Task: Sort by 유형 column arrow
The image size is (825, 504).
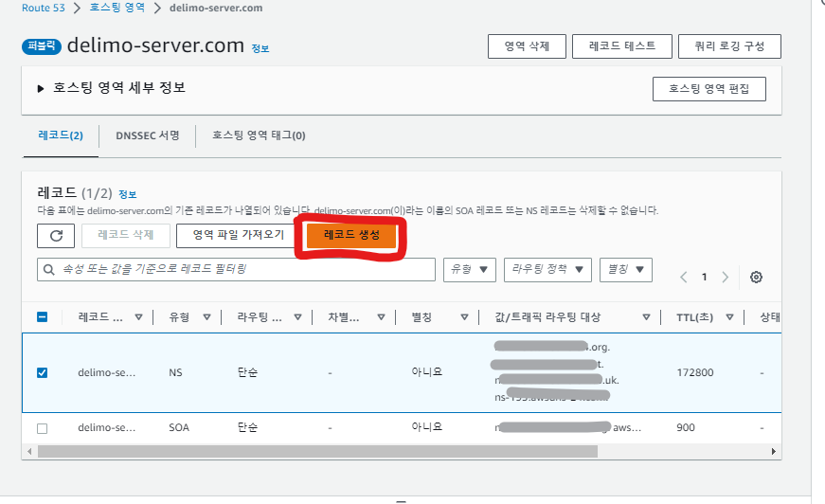Action: tap(206, 317)
